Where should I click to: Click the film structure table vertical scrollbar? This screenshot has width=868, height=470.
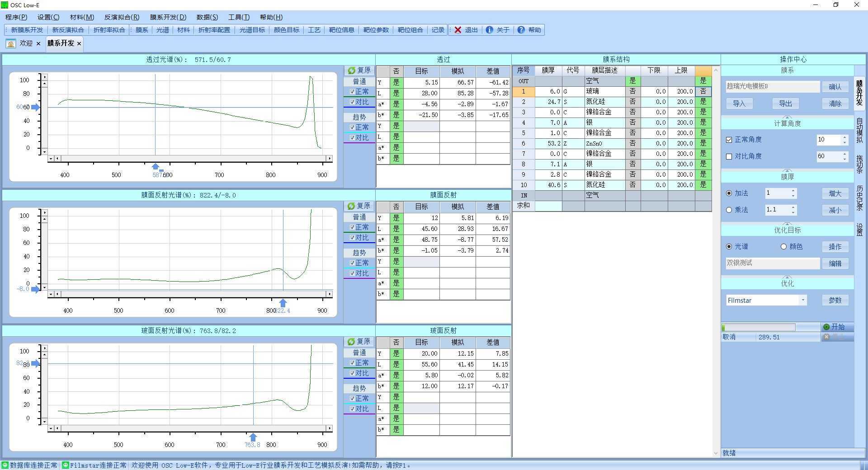(716, 262)
